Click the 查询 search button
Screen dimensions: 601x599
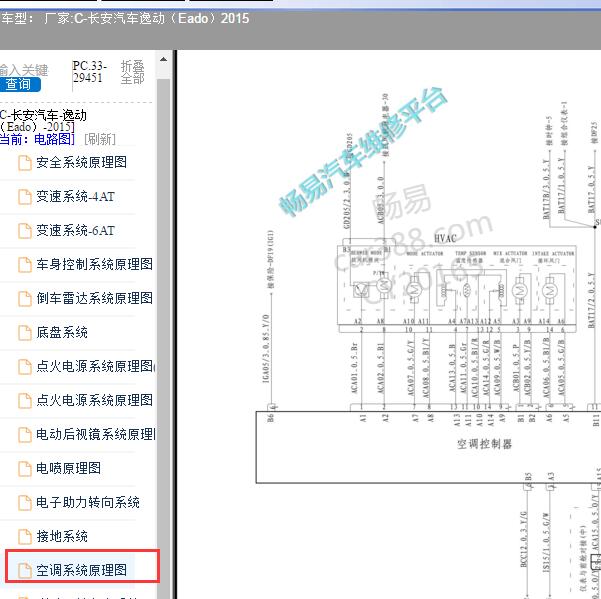(19, 84)
